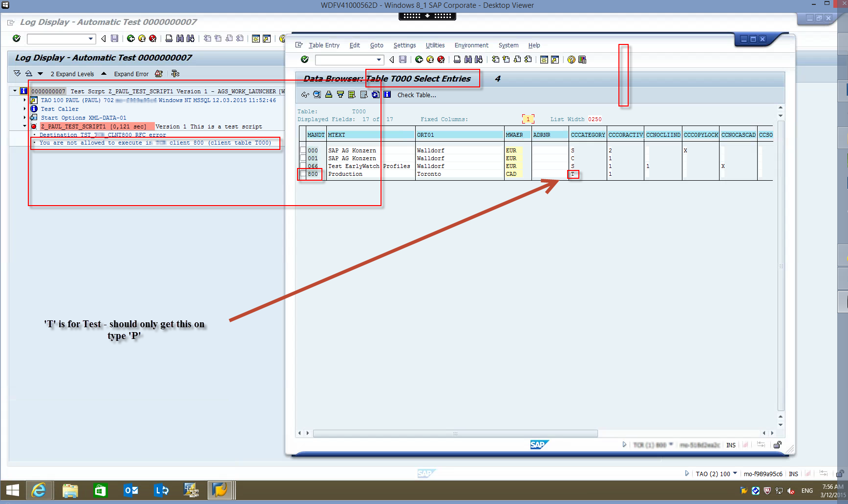Click the List Width 0250 field

click(595, 119)
